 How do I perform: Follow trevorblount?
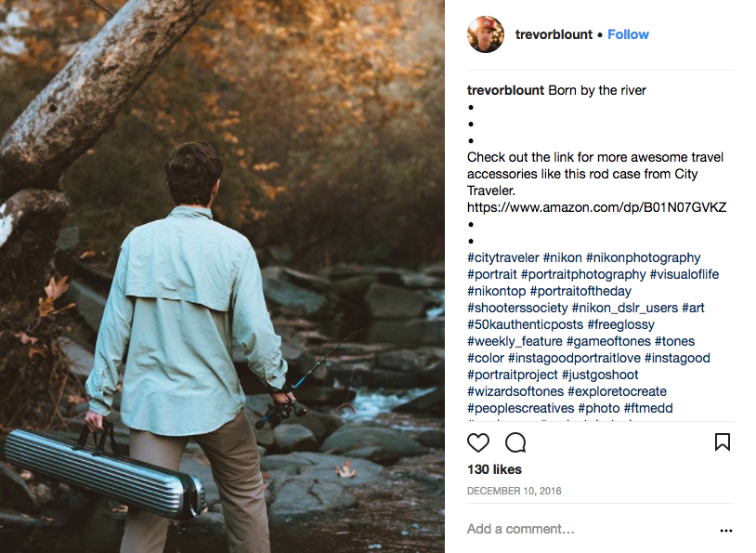(x=629, y=34)
